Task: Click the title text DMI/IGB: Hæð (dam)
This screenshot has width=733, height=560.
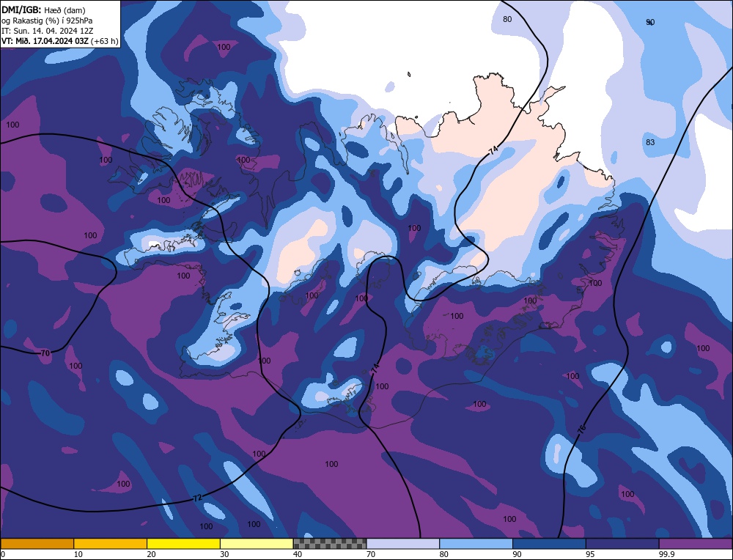Action: click(43, 10)
